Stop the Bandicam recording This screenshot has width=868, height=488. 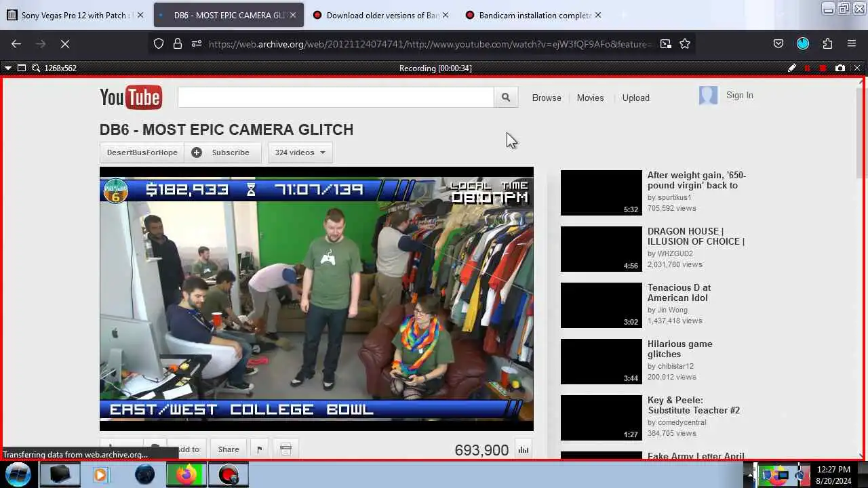click(823, 68)
